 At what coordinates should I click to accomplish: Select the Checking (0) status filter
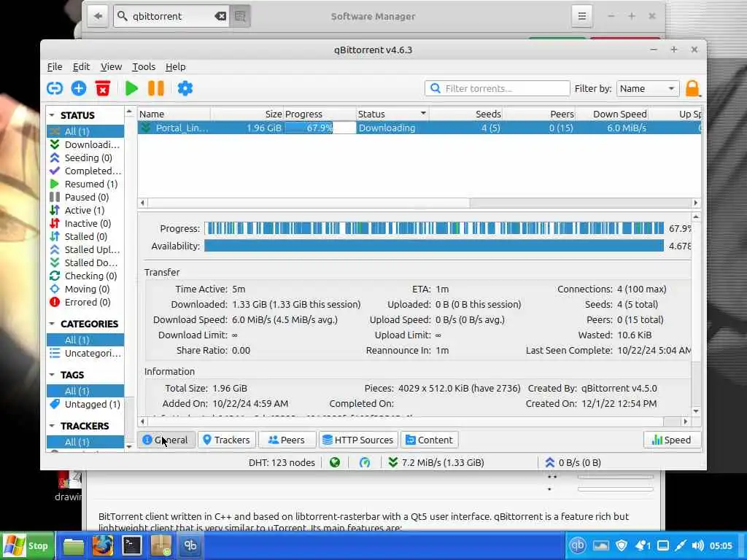pos(85,276)
